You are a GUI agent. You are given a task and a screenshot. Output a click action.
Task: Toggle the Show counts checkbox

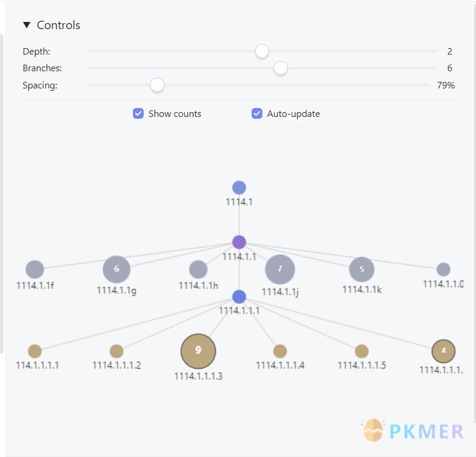138,113
